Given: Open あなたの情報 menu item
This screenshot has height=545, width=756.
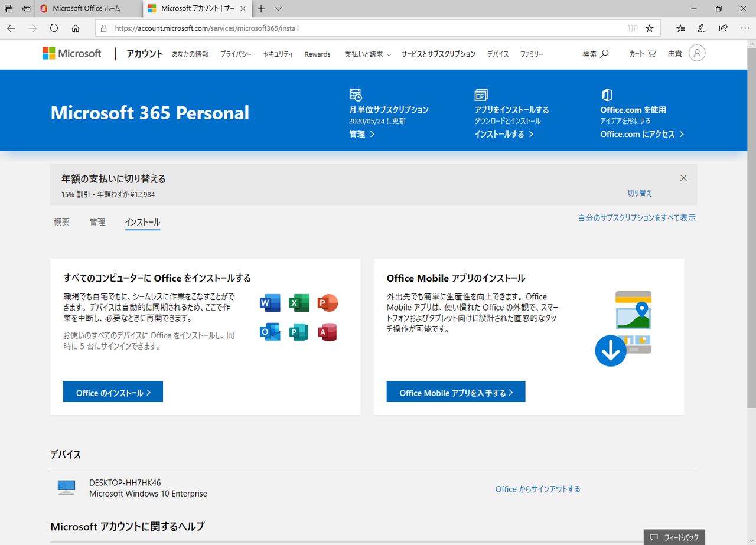Looking at the screenshot, I should pos(190,54).
